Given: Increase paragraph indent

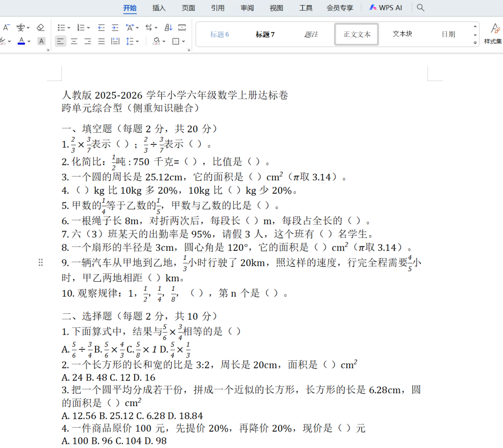Looking at the screenshot, I should point(115,27).
